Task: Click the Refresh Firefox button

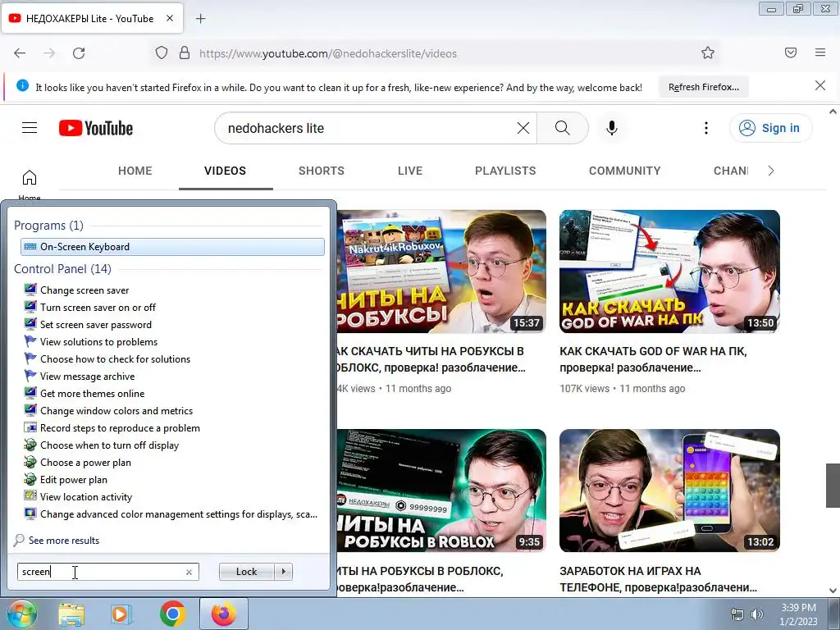Action: (703, 87)
